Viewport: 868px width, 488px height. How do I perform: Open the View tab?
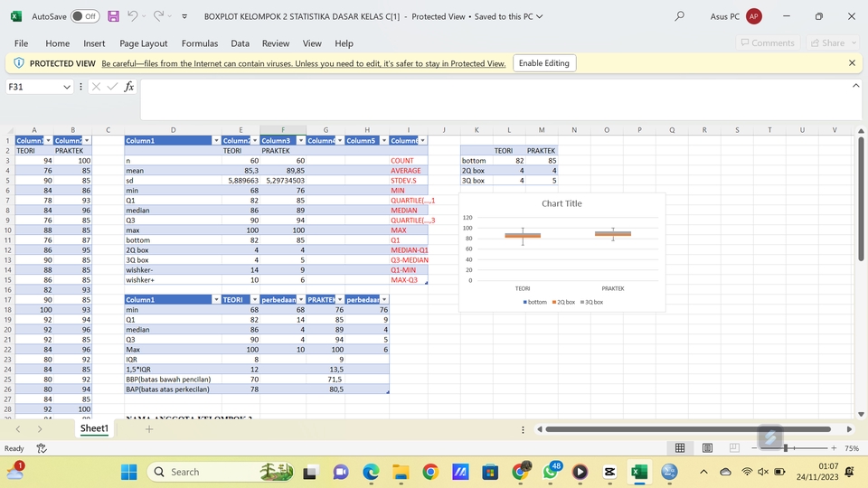(x=312, y=43)
